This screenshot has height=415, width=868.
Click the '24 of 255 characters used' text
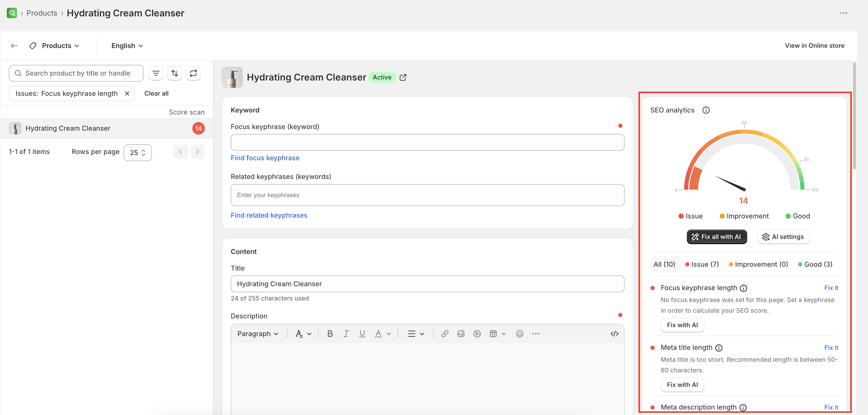coord(269,298)
